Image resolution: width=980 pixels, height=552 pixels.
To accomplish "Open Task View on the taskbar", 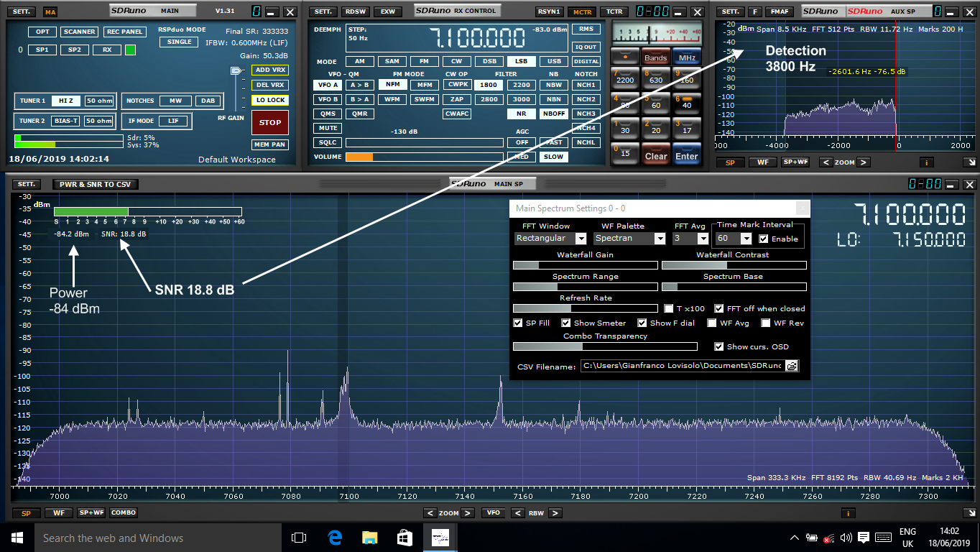I will click(299, 538).
